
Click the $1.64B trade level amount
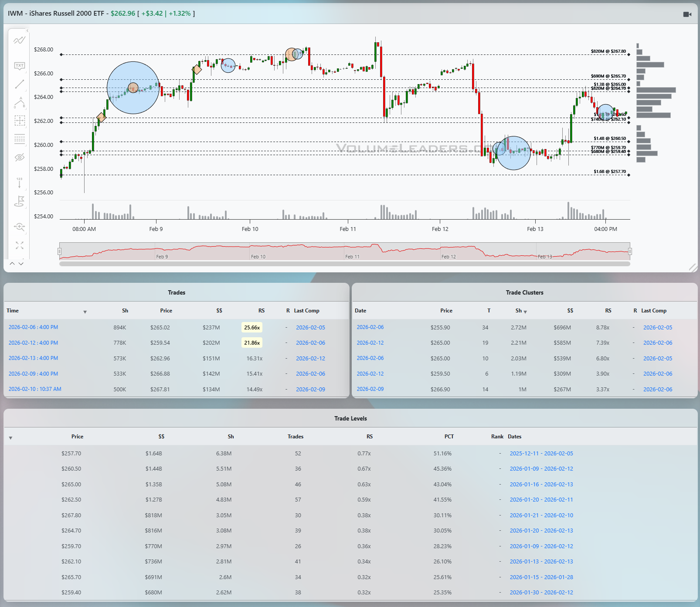(x=153, y=454)
